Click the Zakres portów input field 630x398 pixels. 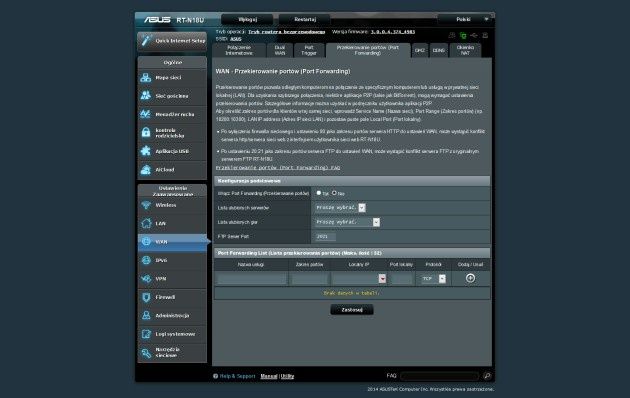309,279
